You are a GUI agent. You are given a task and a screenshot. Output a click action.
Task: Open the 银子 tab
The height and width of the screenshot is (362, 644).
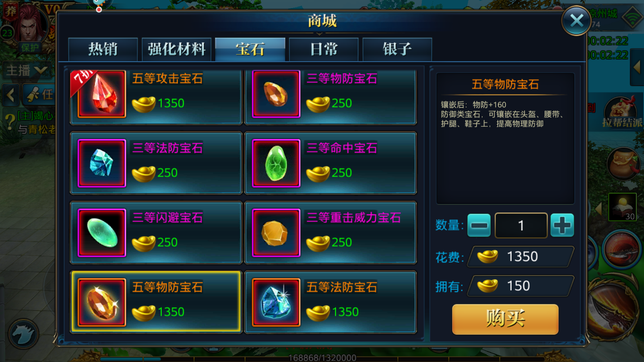coord(397,49)
